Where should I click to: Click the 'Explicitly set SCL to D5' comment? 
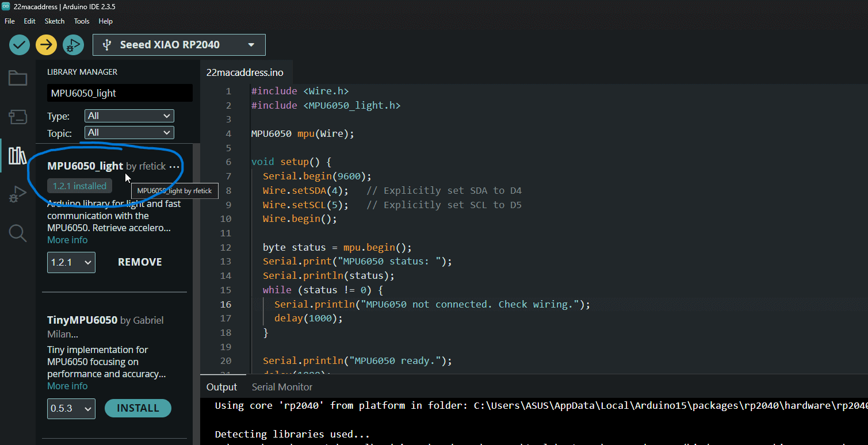click(444, 205)
